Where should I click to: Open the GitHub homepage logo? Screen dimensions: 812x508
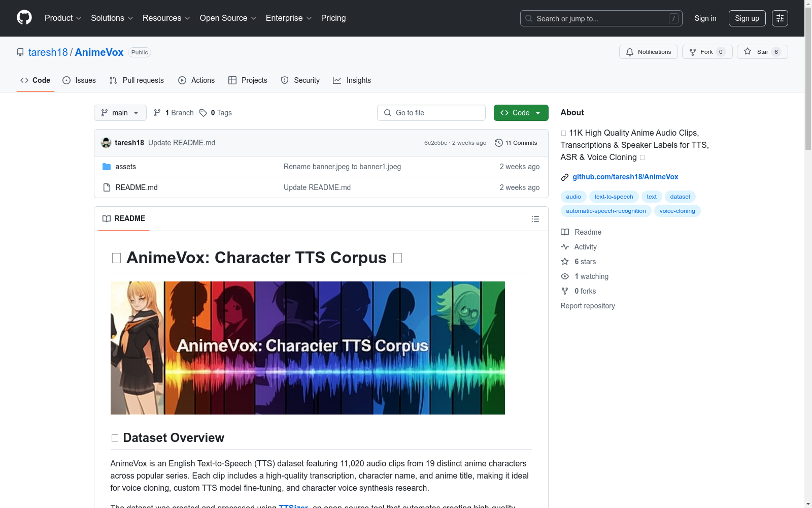[x=24, y=18]
